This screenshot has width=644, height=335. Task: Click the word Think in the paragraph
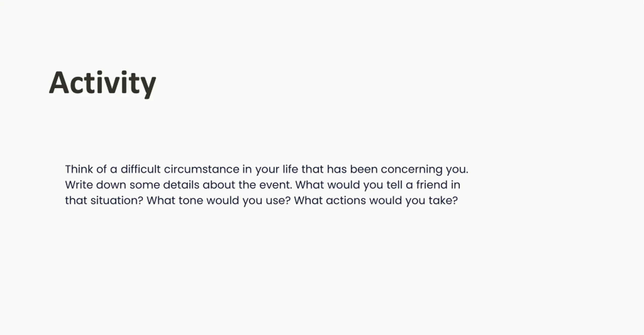coord(79,169)
